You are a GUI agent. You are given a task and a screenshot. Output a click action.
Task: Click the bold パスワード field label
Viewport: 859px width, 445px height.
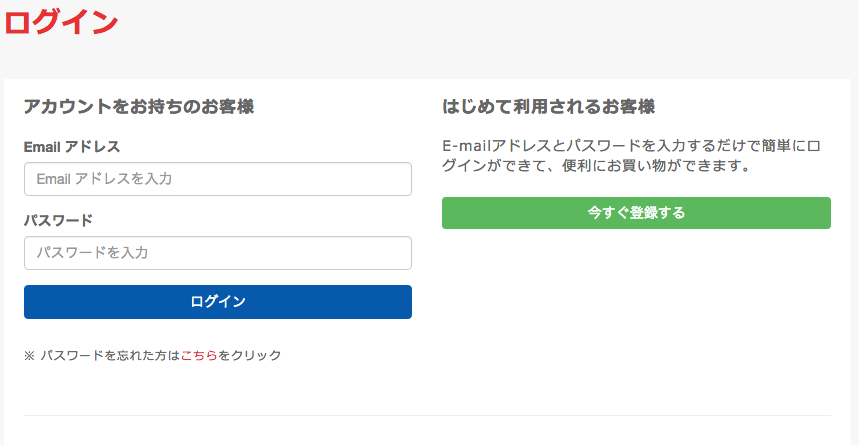tap(58, 220)
